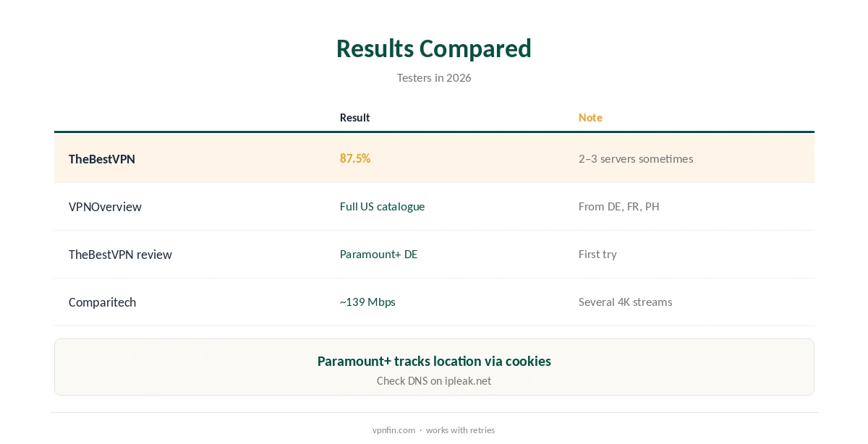This screenshot has width=868, height=444.
Task: Click the Result column header
Action: click(354, 117)
